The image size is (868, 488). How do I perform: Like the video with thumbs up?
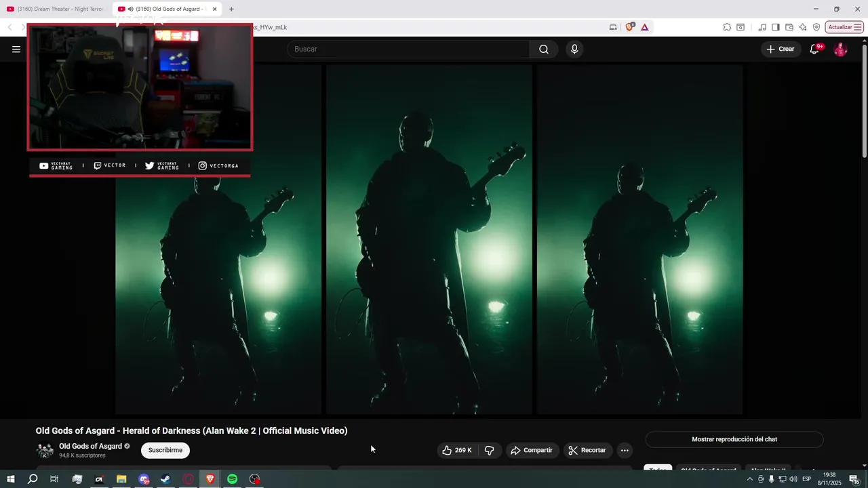tap(457, 450)
